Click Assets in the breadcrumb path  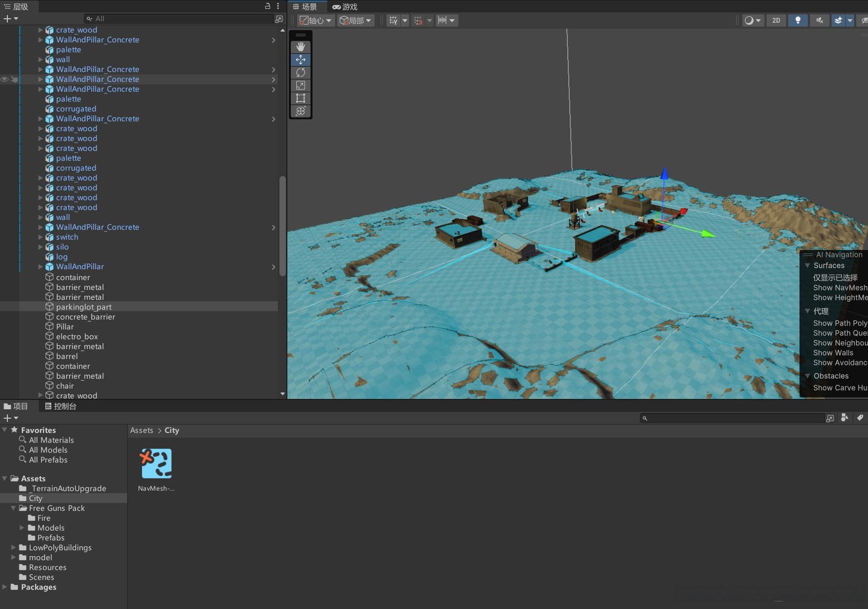tap(141, 430)
